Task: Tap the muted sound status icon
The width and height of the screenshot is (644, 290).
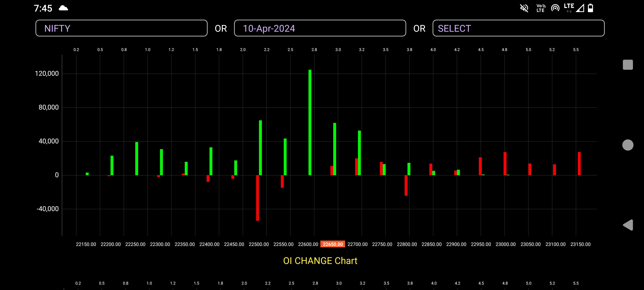Action: coord(524,8)
